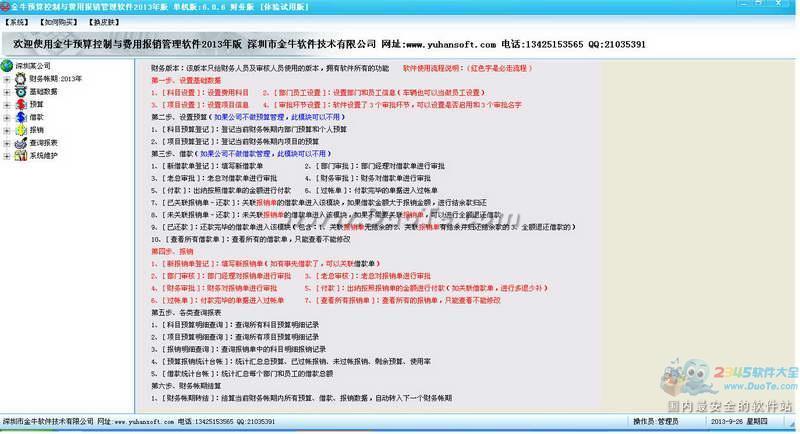This screenshot has width=800, height=434.
Task: Click the application icon in the title bar
Action: coord(5,7)
